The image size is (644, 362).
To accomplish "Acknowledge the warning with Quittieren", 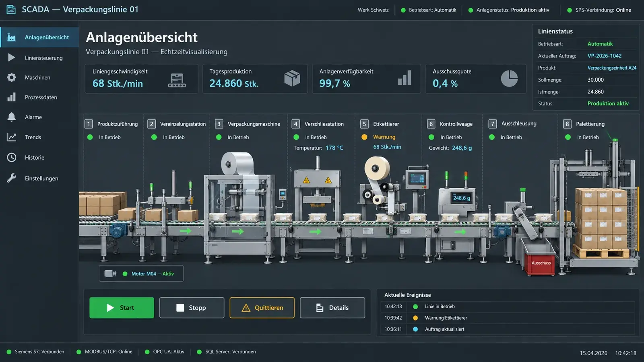I will coord(262,308).
